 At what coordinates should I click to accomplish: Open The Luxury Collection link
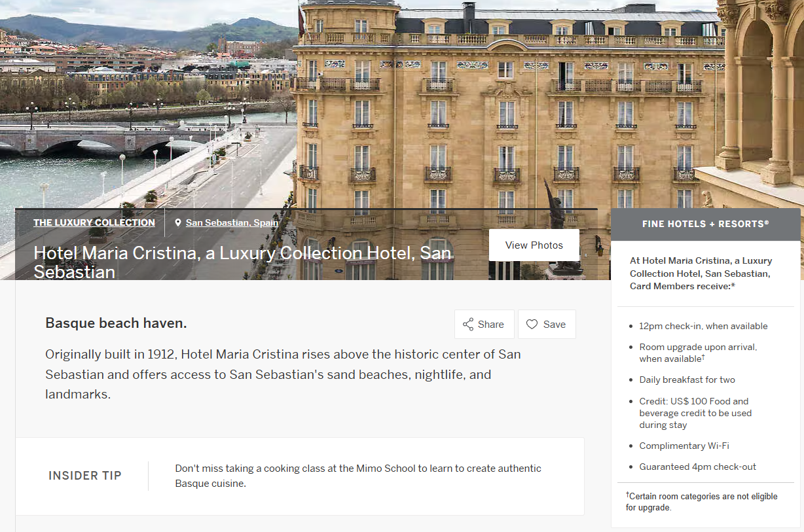pyautogui.click(x=94, y=222)
